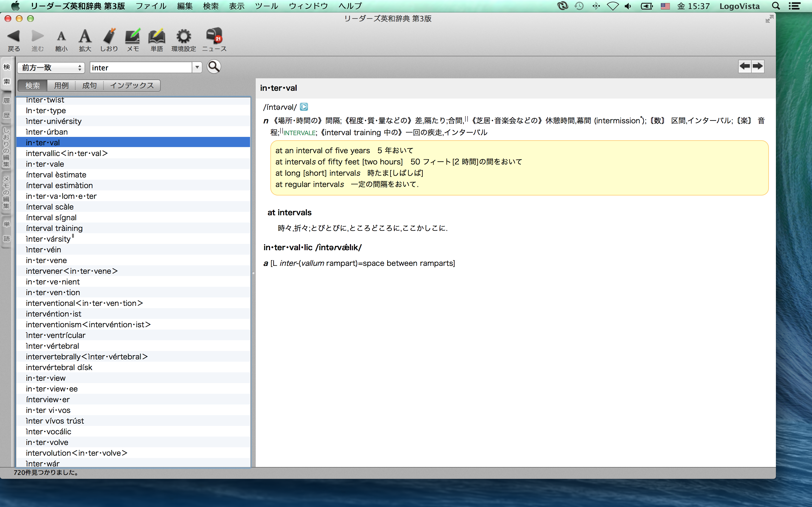Go to the next entry via the right arrow button
812x507 pixels.
pos(758,66)
